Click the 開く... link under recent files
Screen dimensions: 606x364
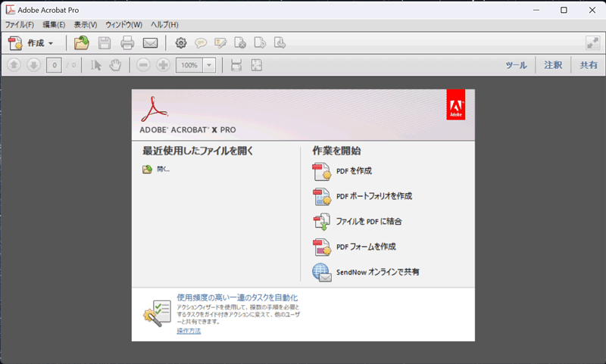pyautogui.click(x=163, y=169)
